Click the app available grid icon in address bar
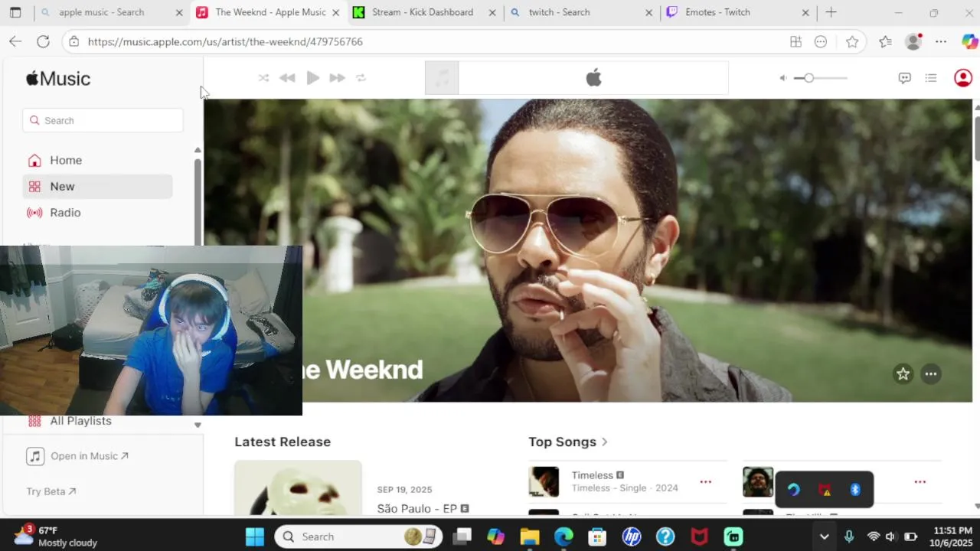Image resolution: width=980 pixels, height=551 pixels. tap(795, 42)
